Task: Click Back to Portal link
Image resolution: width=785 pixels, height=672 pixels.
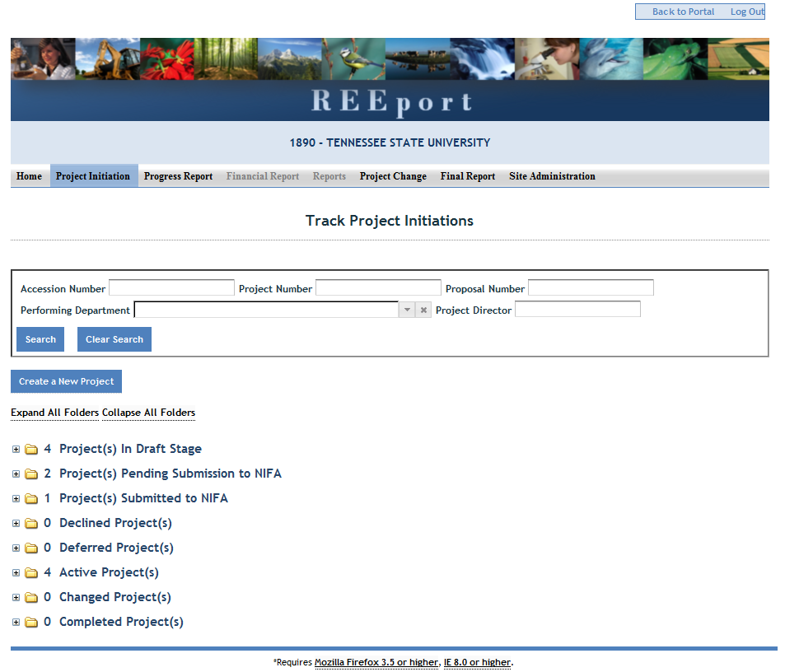Action: click(x=683, y=12)
